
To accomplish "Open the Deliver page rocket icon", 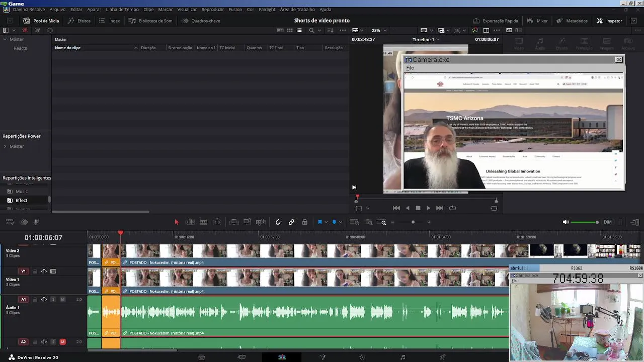I will (x=443, y=357).
